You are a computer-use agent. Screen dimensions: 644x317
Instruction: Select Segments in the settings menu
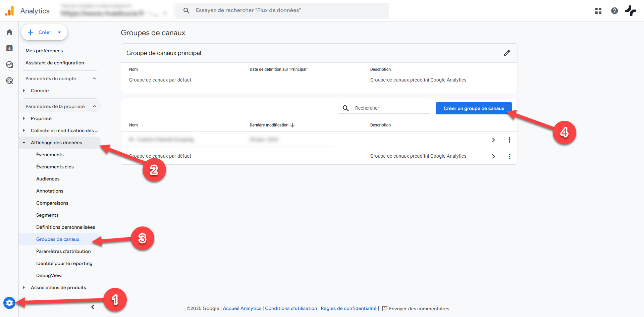[47, 215]
